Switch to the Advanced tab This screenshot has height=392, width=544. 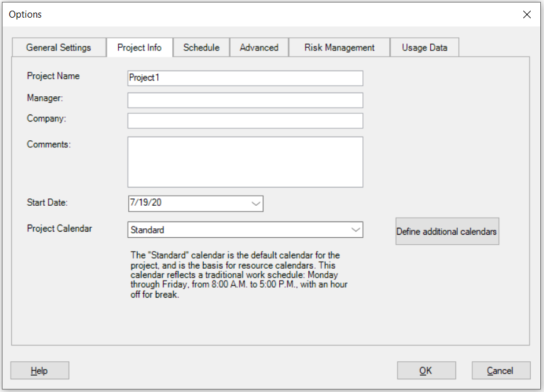click(x=258, y=47)
